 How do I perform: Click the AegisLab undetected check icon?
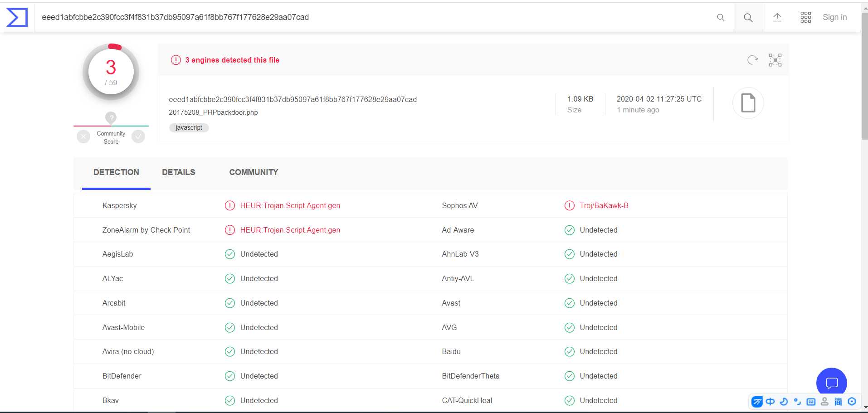pos(230,254)
